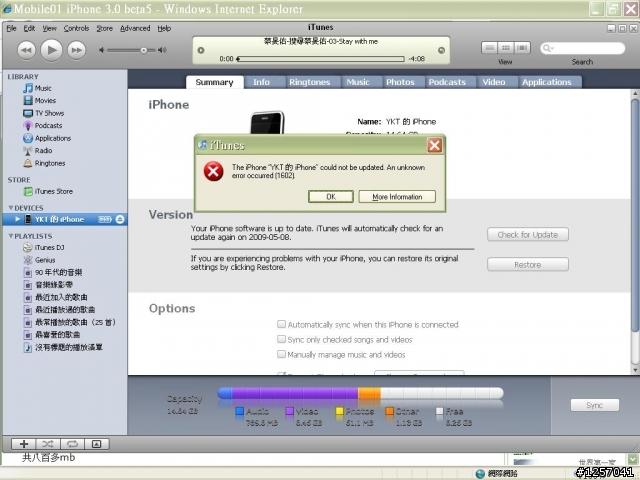The image size is (640, 480).
Task: Open the Edit menu
Action: pyautogui.click(x=29, y=28)
